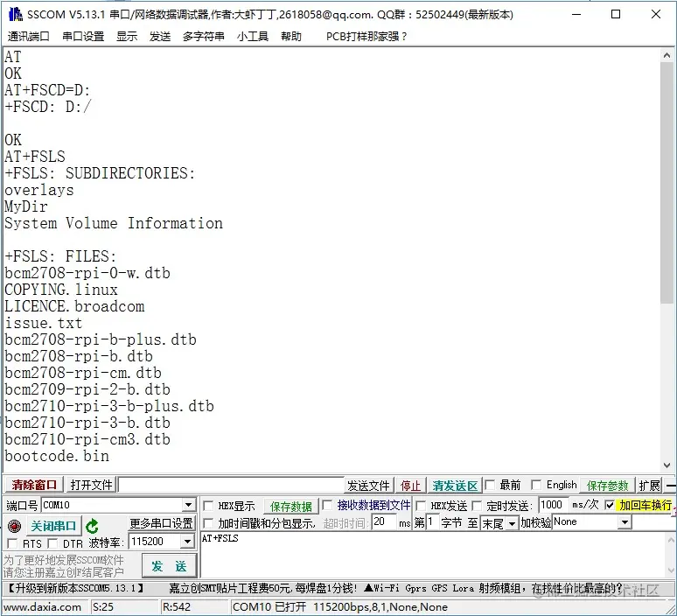Image resolution: width=677 pixels, height=616 pixels.
Task: Click the LICENCE.broadcom line in output
Action: pos(74,306)
